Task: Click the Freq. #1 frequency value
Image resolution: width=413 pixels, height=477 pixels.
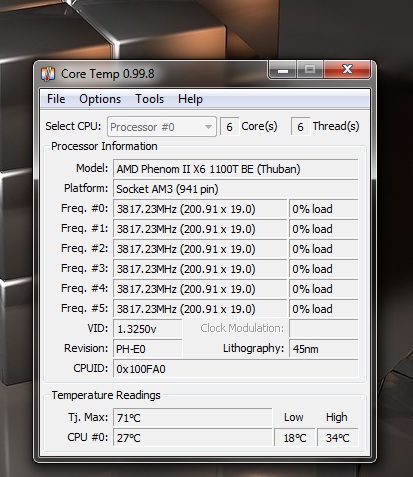Action: tap(200, 229)
